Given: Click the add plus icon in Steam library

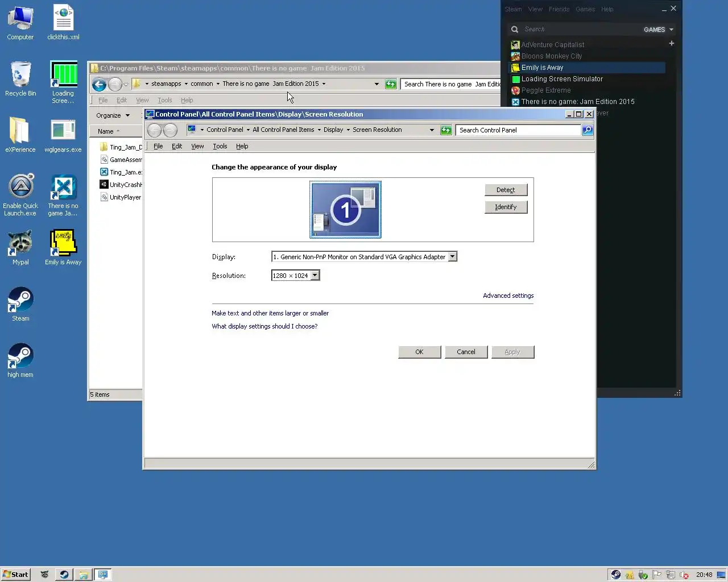Looking at the screenshot, I should (x=672, y=43).
